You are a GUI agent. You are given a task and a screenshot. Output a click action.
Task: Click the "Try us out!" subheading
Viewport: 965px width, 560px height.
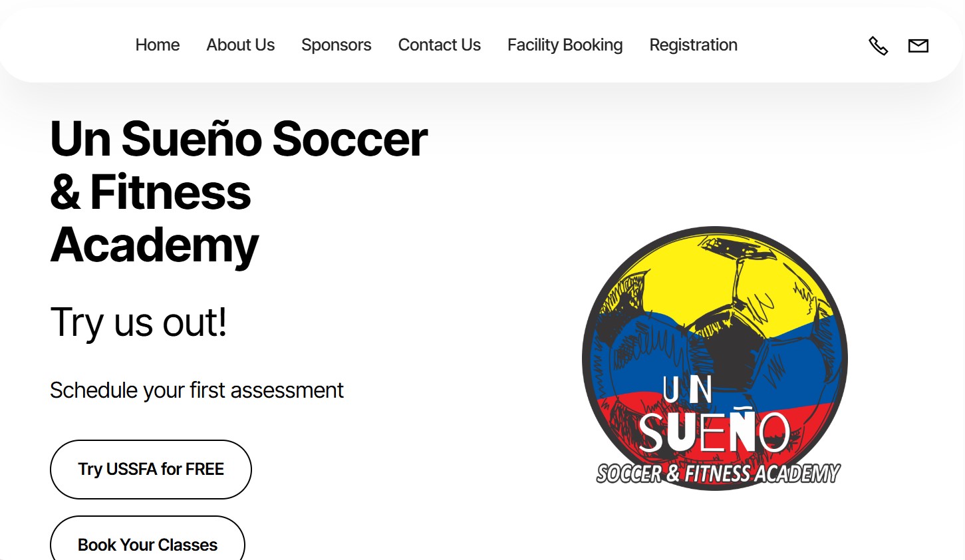(x=138, y=323)
